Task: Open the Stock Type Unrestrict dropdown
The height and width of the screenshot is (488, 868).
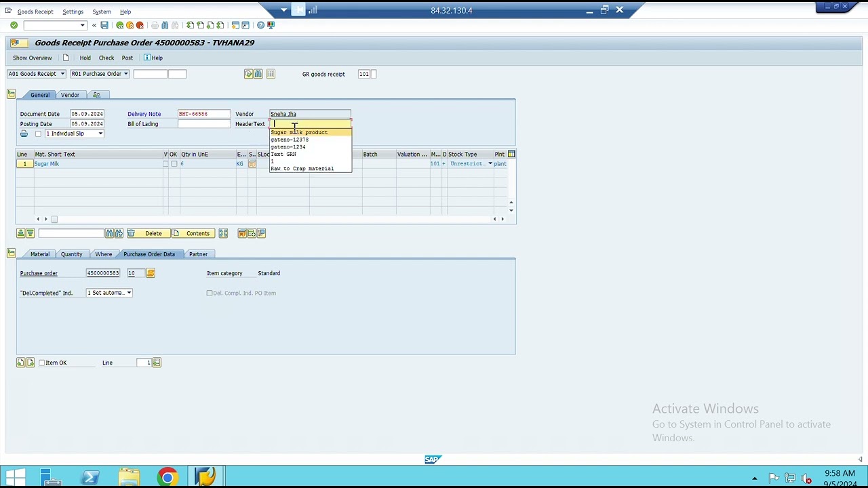Action: click(x=490, y=164)
